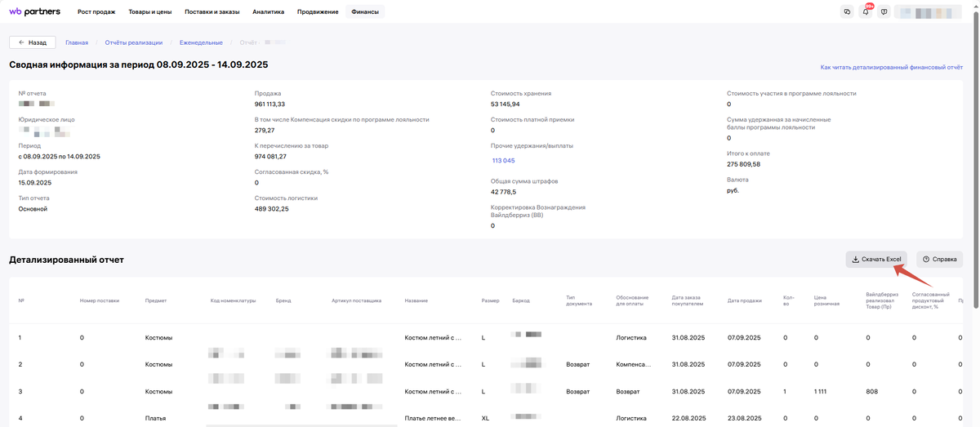Click Согласованный продуктовый дисконт column header
Viewport: 980px width, 427px height.
point(931,301)
